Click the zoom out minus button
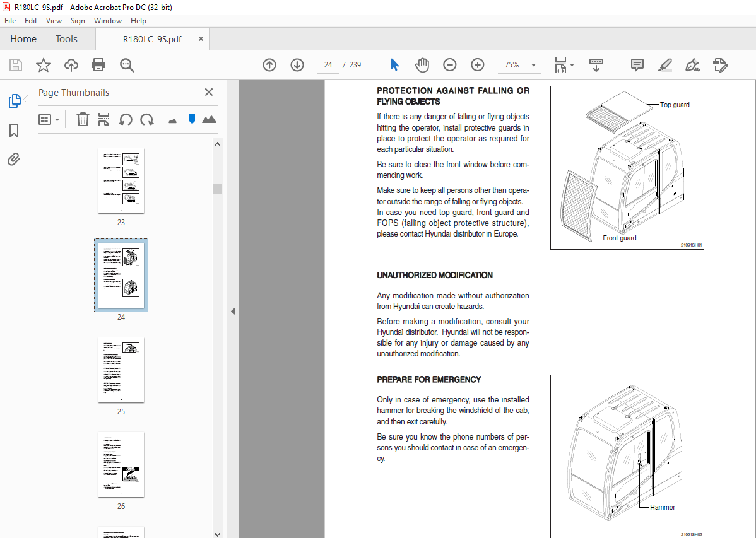Screen dimensions: 756x538 (449, 65)
